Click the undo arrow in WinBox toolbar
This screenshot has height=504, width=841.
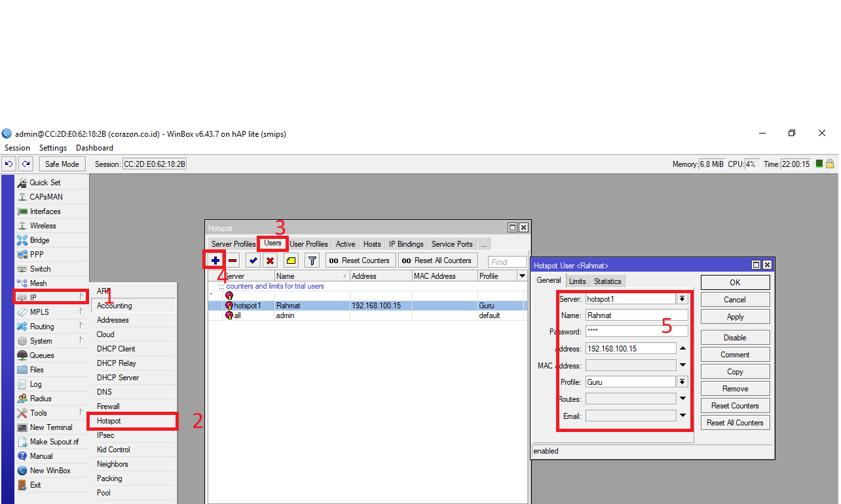(9, 164)
